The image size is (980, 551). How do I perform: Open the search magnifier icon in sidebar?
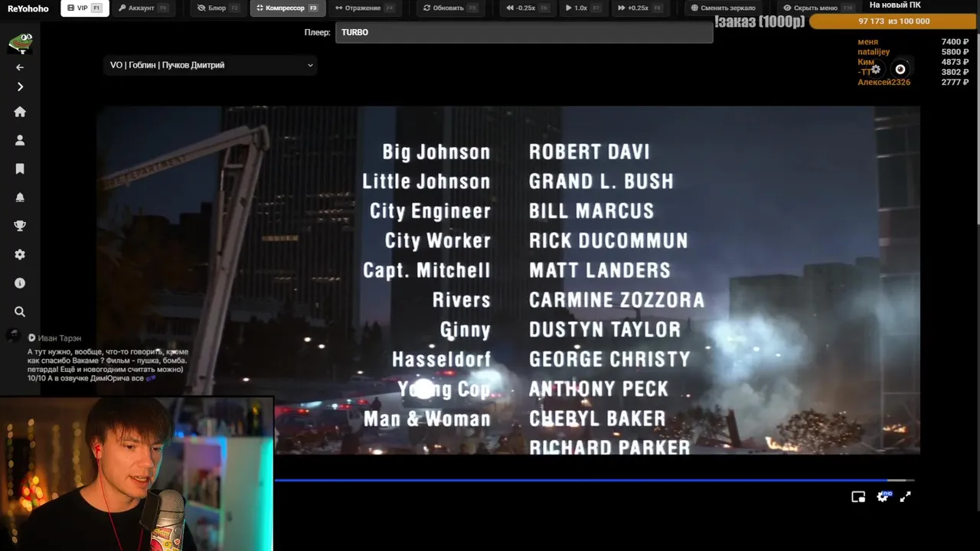point(20,311)
